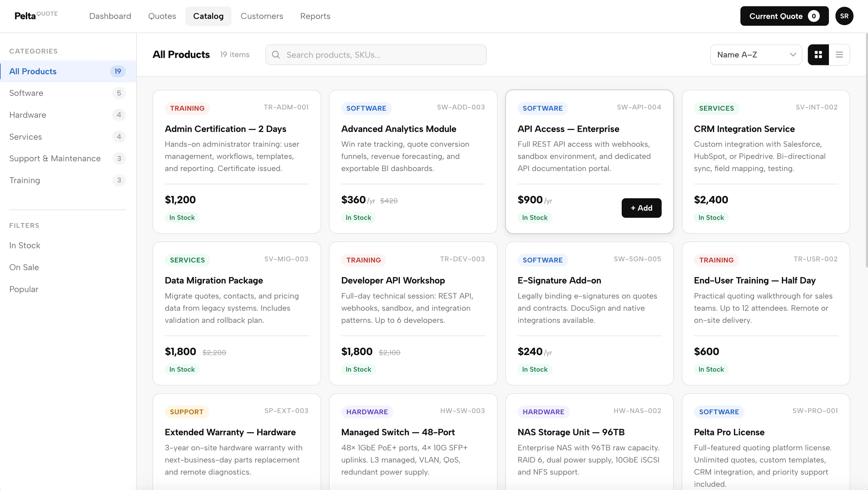Click the 19 items count label
This screenshot has width=868, height=490.
click(234, 54)
